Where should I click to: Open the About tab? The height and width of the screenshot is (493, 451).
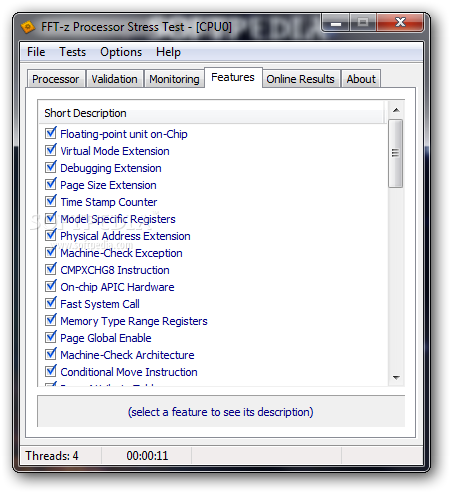361,79
